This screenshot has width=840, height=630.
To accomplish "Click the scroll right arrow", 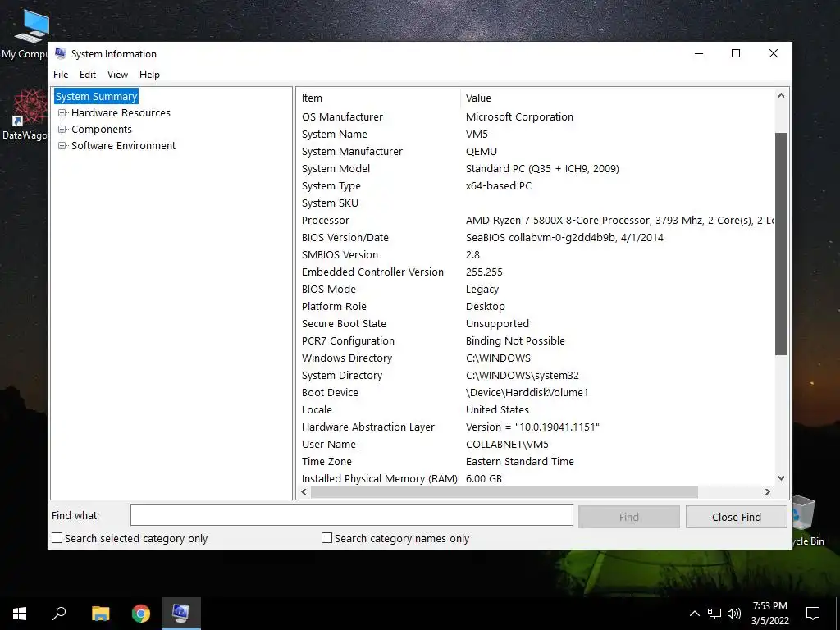I will click(x=768, y=492).
